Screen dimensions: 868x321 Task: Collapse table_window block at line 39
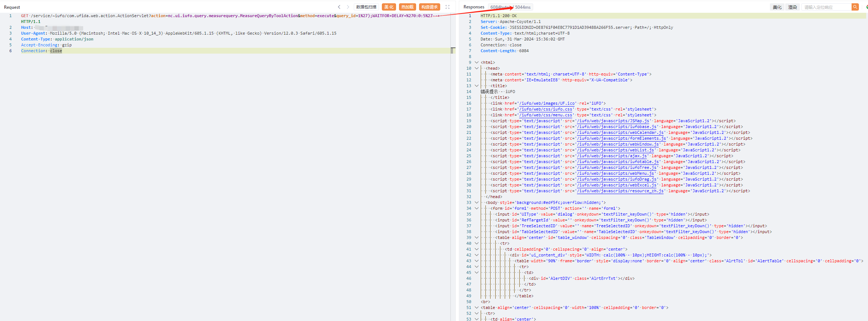476,237
